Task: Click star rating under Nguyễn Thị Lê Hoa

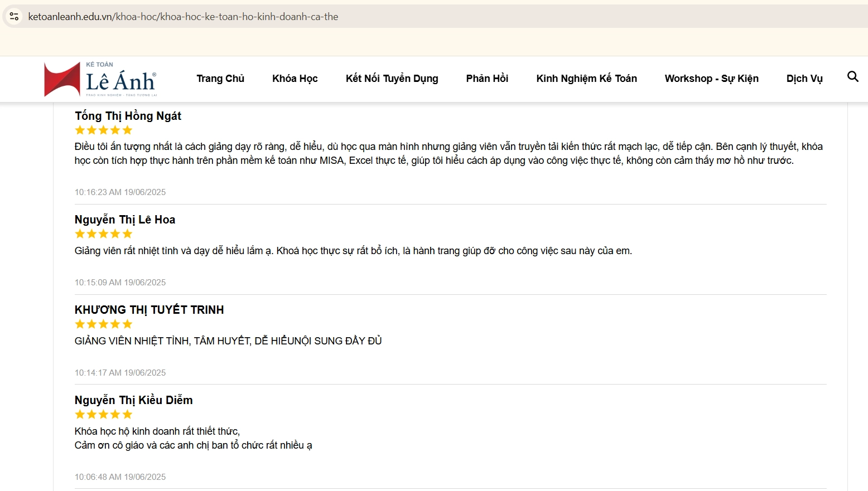Action: coord(104,234)
